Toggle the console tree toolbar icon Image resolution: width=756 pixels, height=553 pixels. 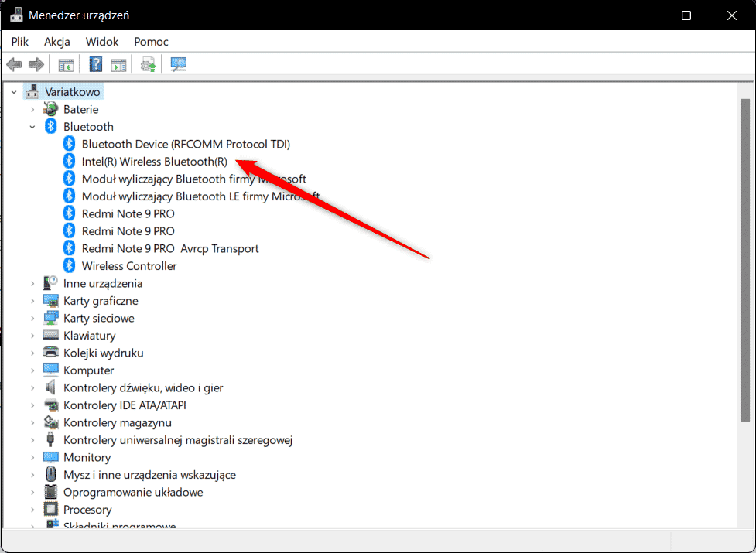(x=66, y=64)
